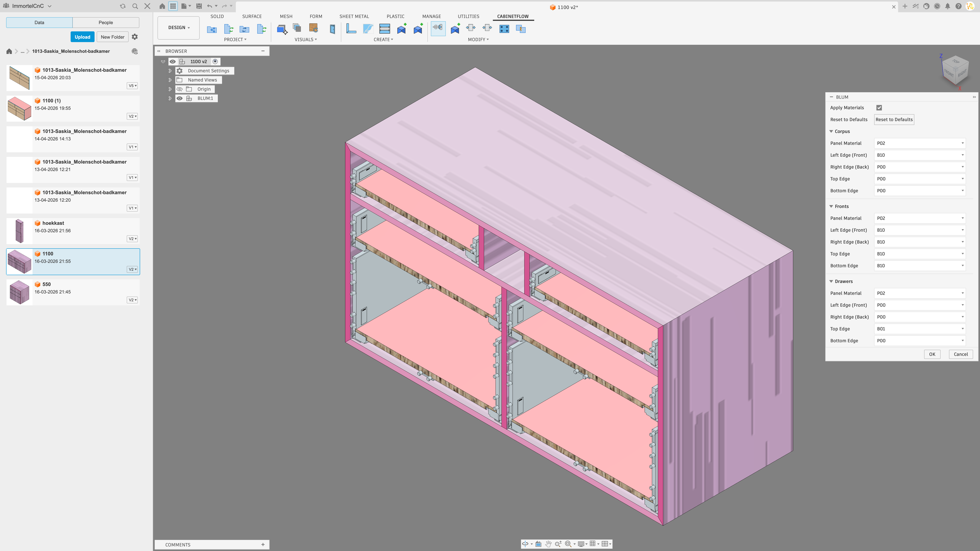
Task: Open data panel settings gear
Action: click(x=135, y=37)
